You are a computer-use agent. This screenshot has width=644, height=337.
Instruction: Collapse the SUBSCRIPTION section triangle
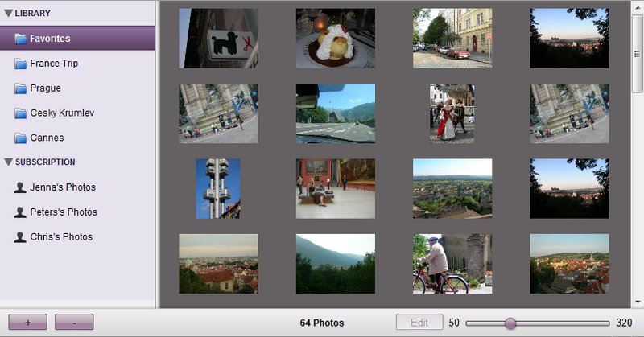coord(8,162)
